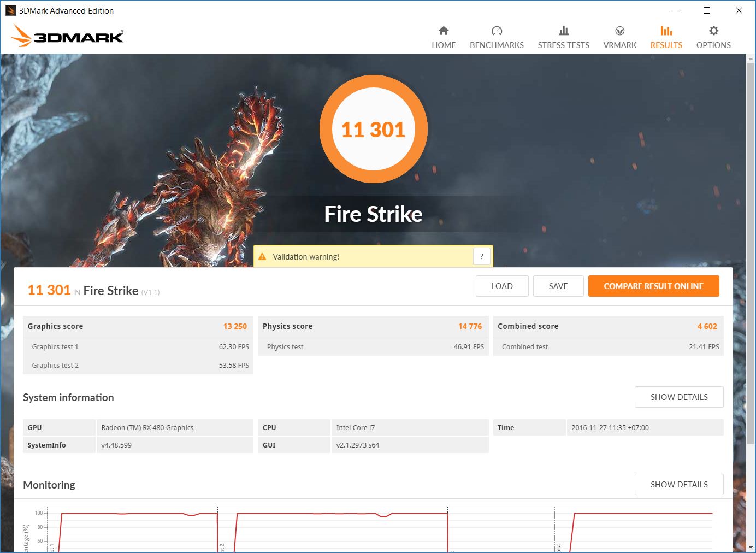Click COMPARE RESULT ONLINE button

point(653,286)
